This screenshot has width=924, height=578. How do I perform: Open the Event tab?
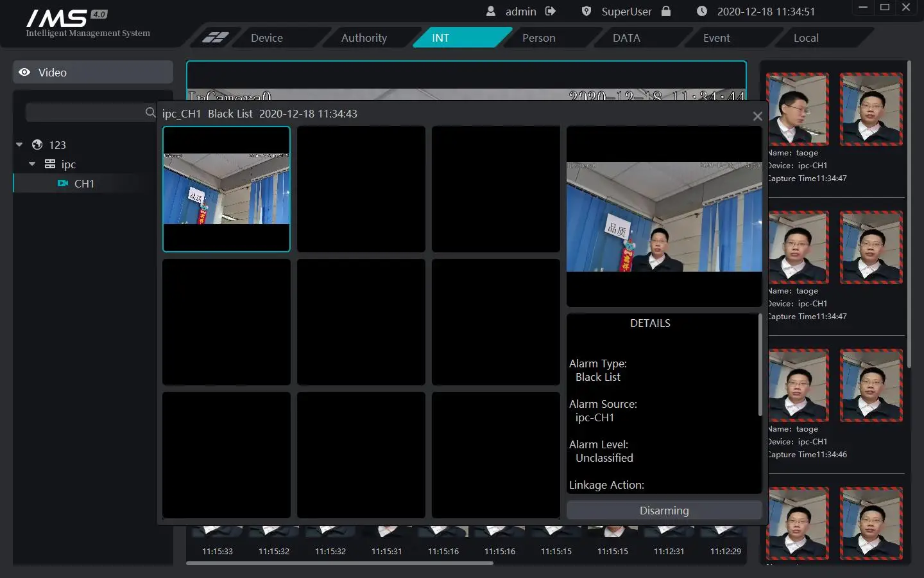[716, 38]
